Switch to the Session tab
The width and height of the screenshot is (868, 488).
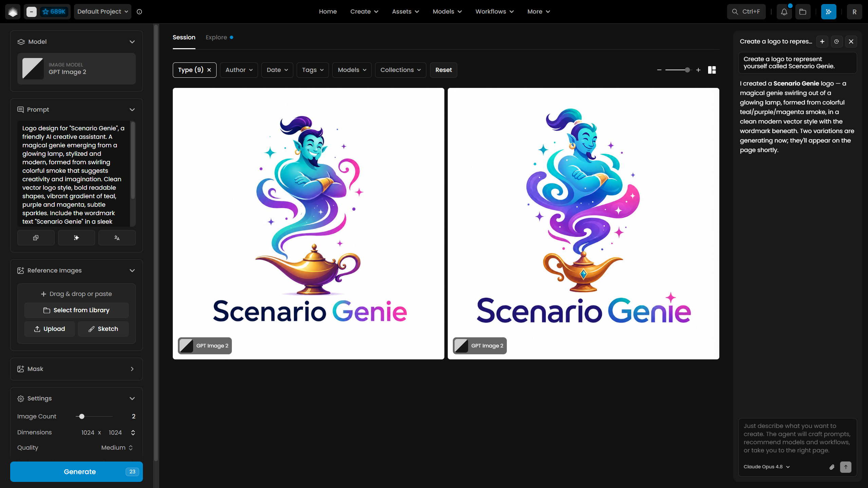(x=184, y=37)
